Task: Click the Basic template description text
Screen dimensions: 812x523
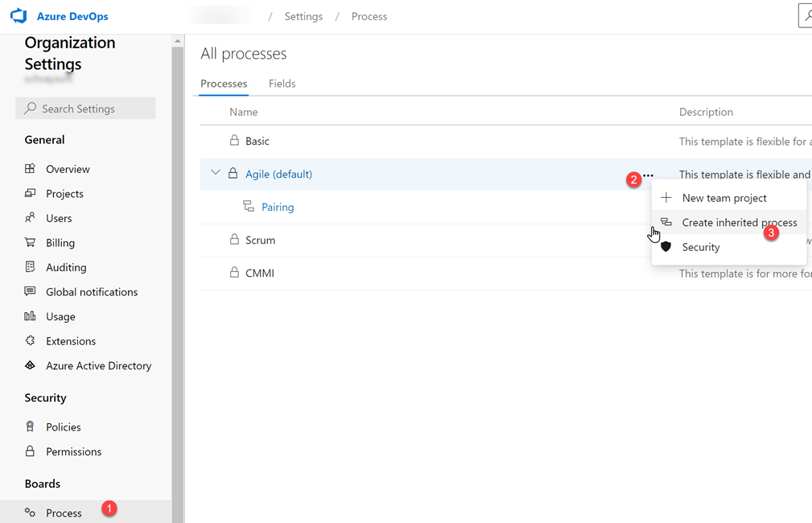Action: coord(745,142)
